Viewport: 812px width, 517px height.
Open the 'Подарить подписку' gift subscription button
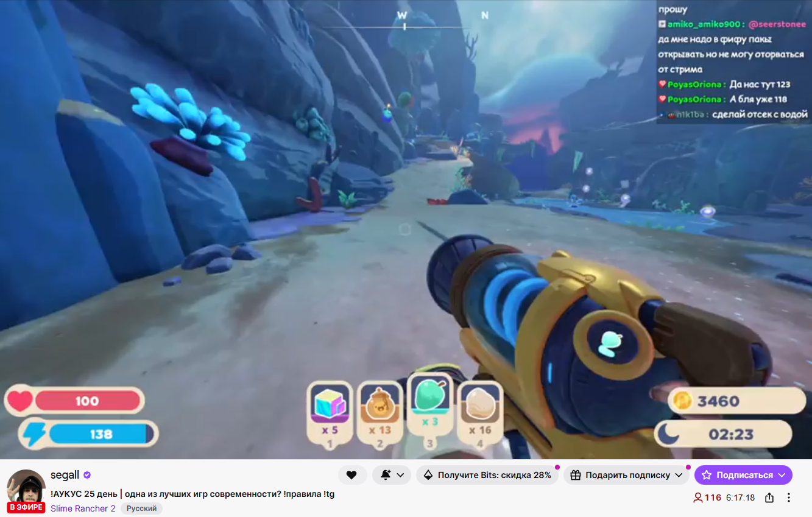(626, 475)
